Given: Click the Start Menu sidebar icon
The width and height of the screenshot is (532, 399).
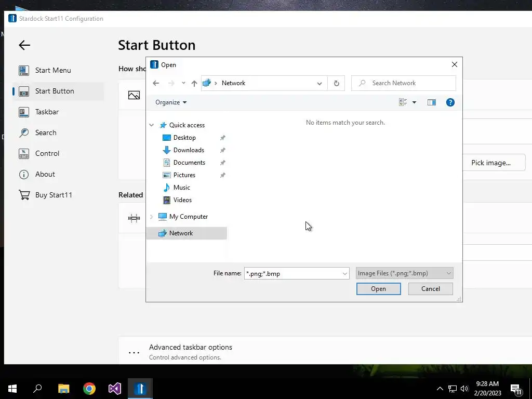Looking at the screenshot, I should pyautogui.click(x=24, y=70).
